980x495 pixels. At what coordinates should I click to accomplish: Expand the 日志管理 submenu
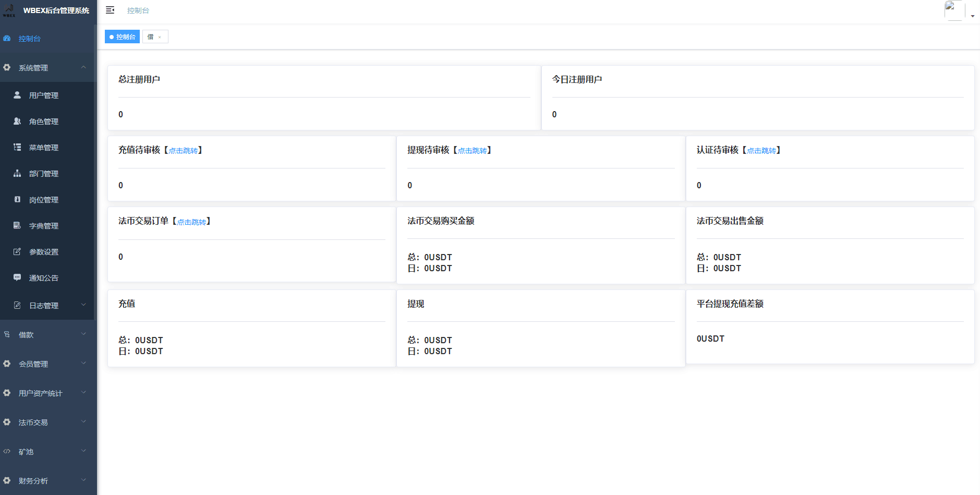tap(83, 305)
